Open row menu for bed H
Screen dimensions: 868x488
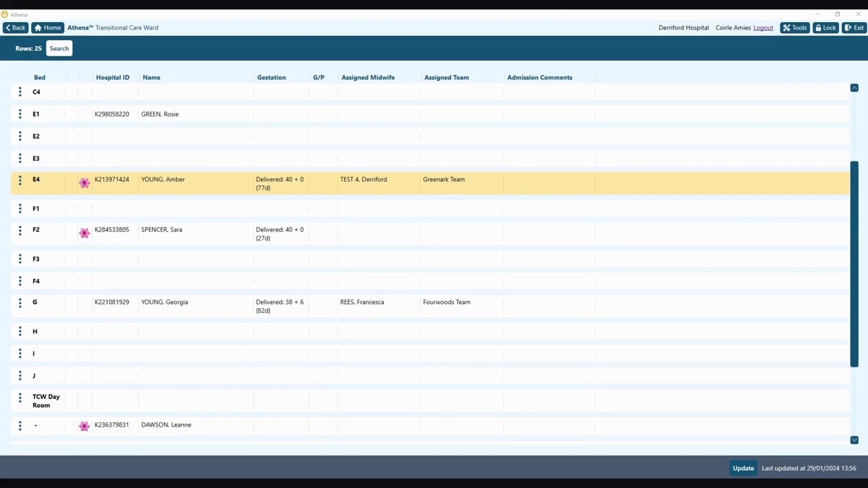20,331
